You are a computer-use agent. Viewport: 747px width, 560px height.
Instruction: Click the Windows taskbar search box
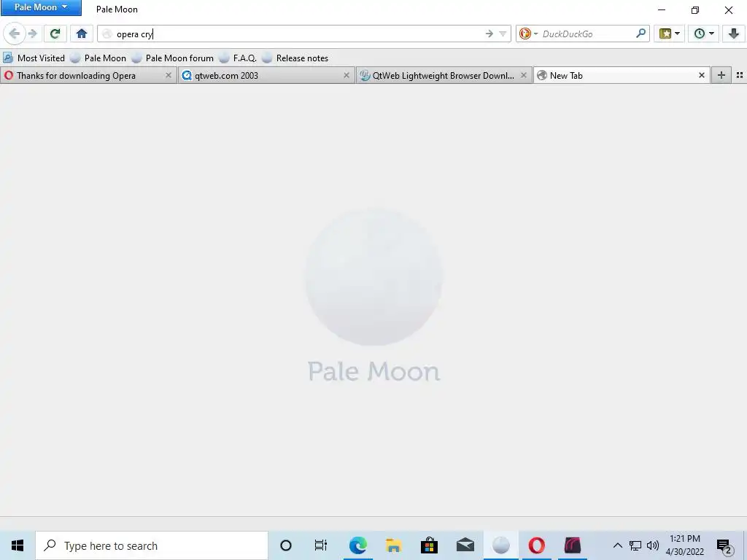[152, 545]
